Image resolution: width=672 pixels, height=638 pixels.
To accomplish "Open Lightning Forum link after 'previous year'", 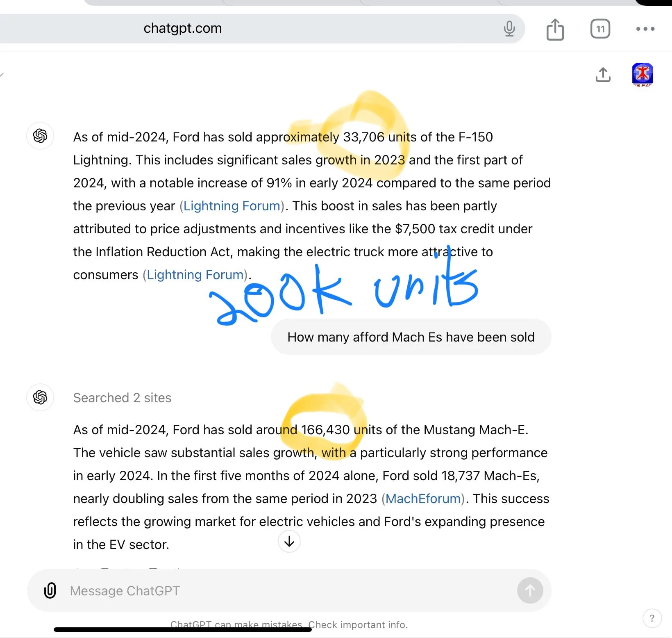I will coord(232,206).
